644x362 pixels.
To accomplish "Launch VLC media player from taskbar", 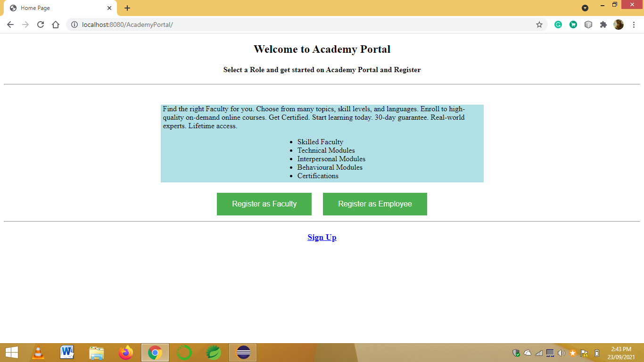I will pyautogui.click(x=38, y=353).
